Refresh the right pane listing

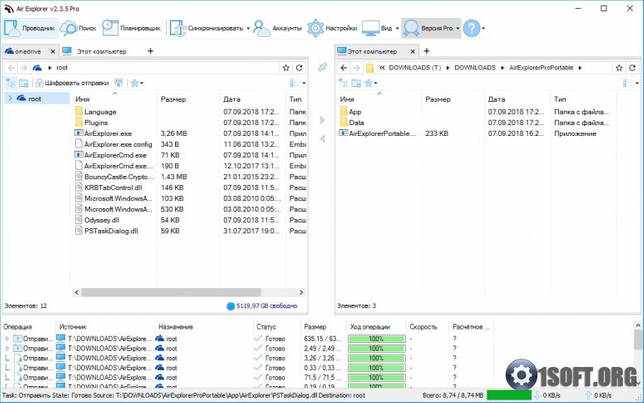point(632,68)
